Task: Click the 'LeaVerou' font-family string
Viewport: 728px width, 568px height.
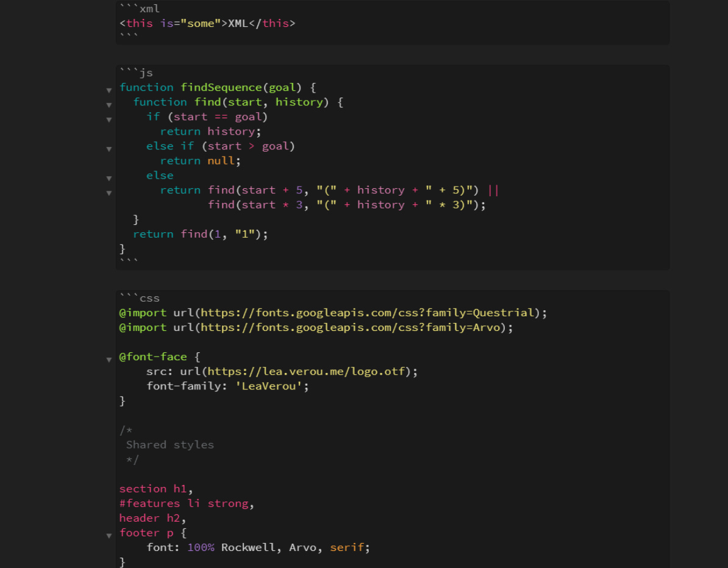Action: 268,386
